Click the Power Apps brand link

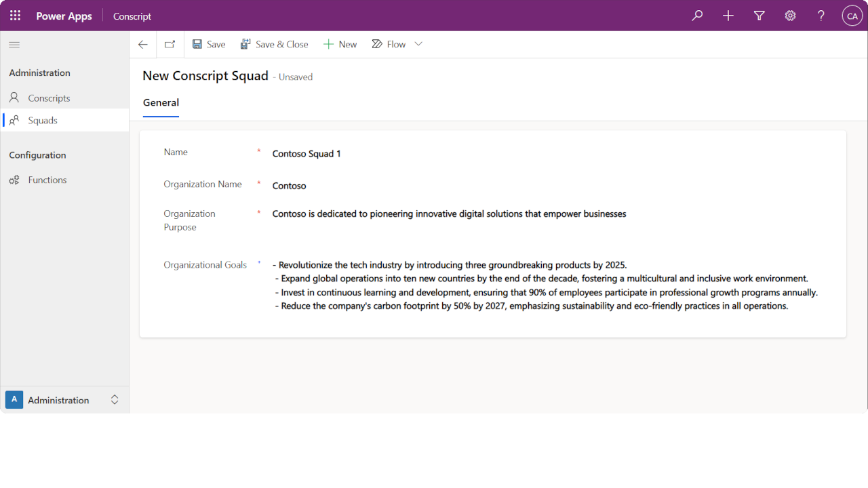coord(64,16)
